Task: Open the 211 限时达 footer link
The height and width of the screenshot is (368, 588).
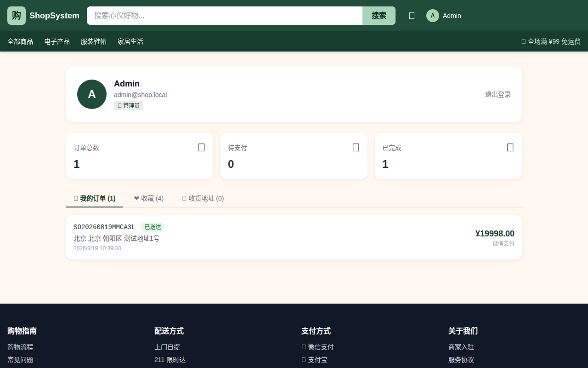Action: pyautogui.click(x=170, y=360)
